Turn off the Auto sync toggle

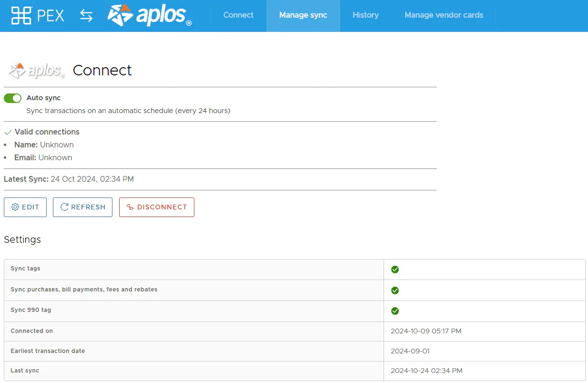coord(13,98)
